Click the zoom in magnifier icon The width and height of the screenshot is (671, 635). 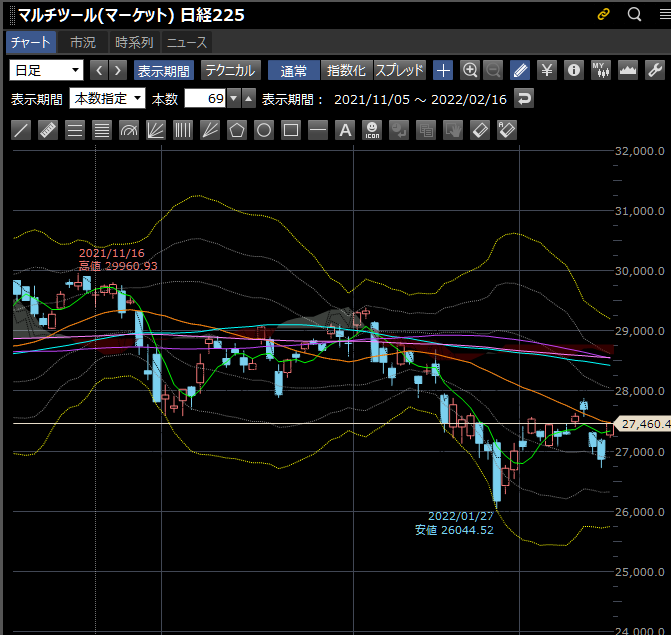click(x=470, y=70)
